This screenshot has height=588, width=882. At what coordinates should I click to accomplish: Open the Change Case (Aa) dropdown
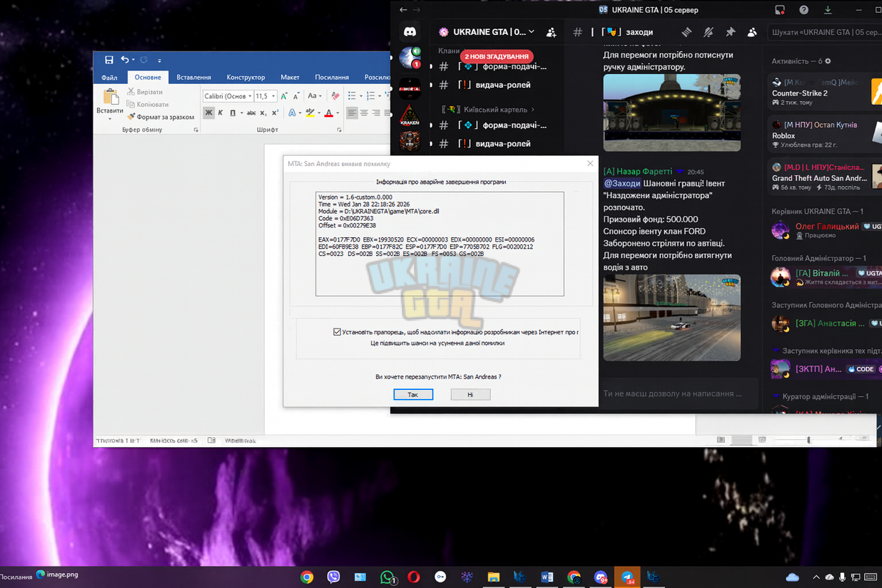click(315, 96)
